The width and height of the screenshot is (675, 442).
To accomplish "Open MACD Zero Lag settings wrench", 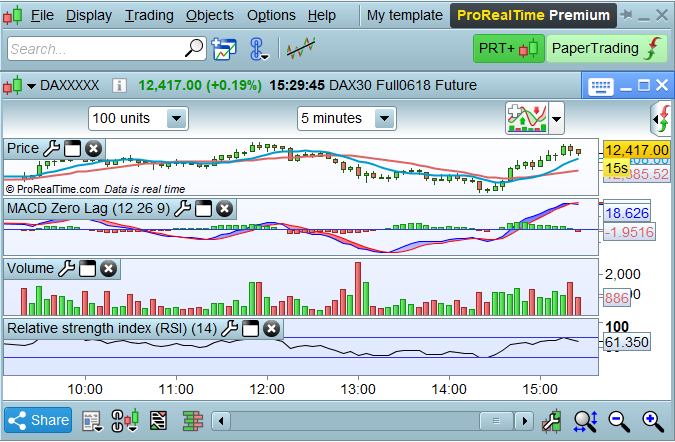I will point(183,209).
